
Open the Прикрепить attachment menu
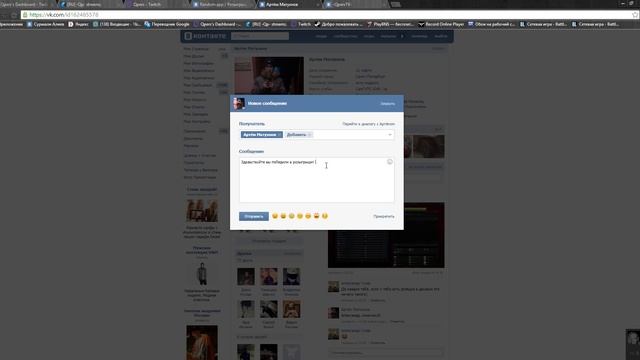tap(384, 216)
